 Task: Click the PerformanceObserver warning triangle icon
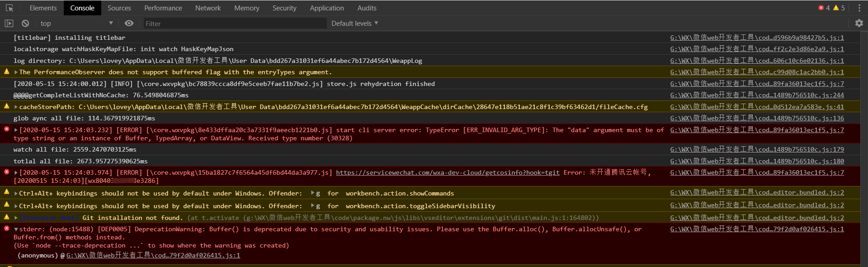coord(7,72)
